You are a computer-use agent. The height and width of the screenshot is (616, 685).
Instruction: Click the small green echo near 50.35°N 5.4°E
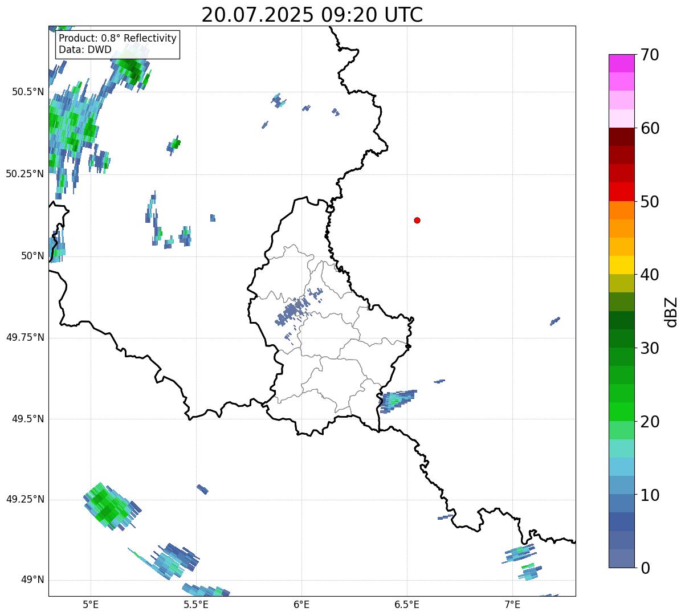pos(174,145)
